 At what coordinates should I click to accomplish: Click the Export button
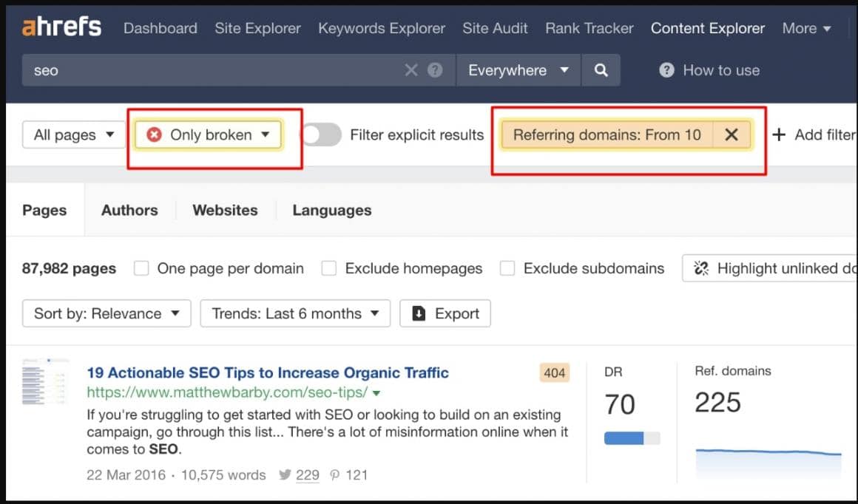click(x=445, y=313)
